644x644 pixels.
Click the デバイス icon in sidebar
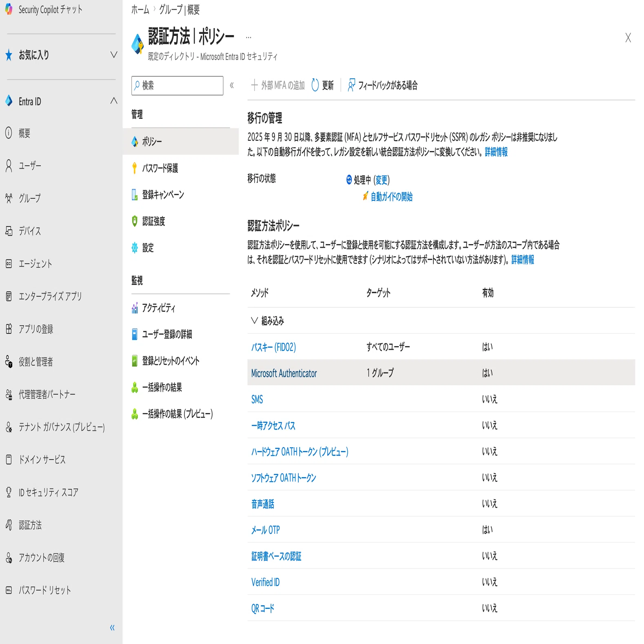9,231
